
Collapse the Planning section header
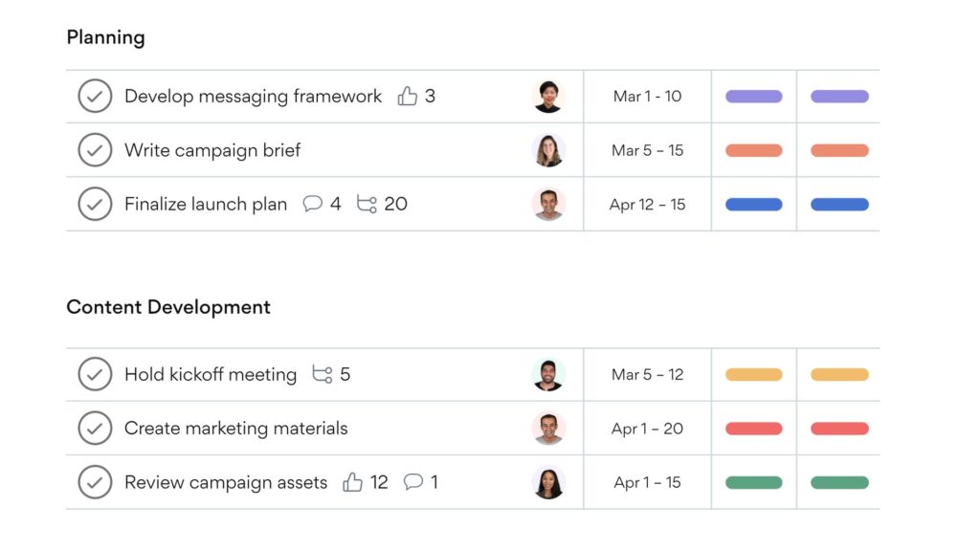click(105, 38)
